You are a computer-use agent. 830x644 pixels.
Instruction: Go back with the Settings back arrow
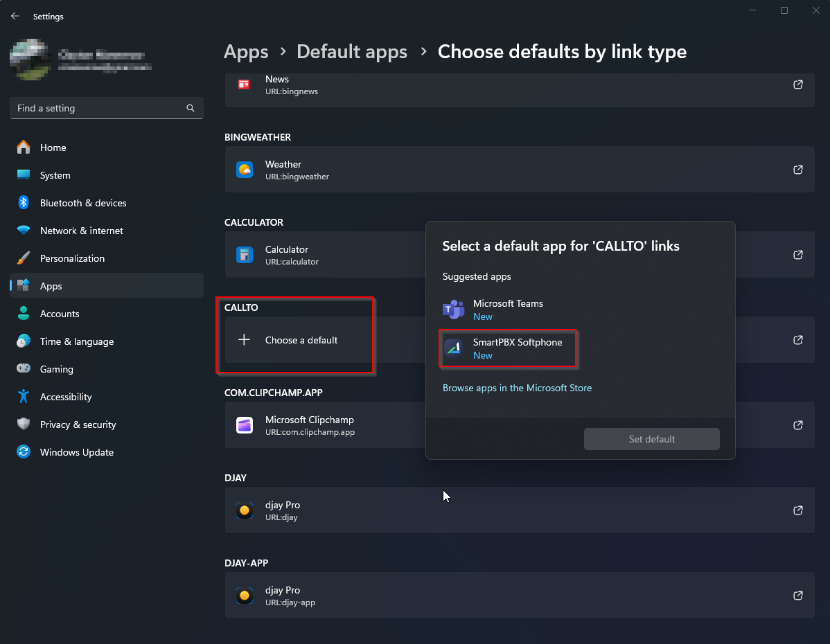tap(15, 17)
